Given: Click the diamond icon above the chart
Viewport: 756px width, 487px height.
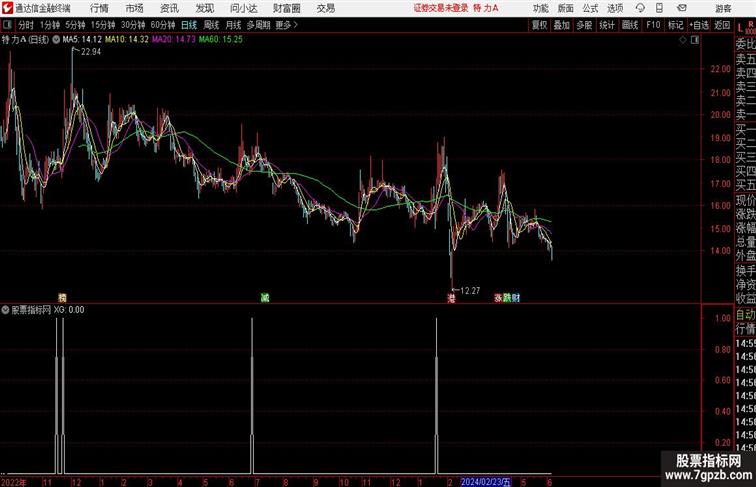Looking at the screenshot, I should coord(683,40).
